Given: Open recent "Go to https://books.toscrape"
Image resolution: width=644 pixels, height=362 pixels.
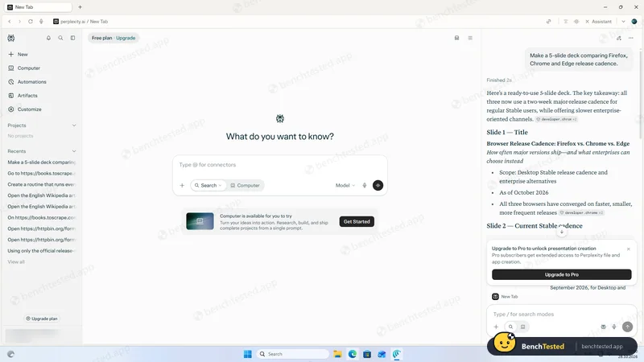Looking at the screenshot, I should tap(42, 173).
